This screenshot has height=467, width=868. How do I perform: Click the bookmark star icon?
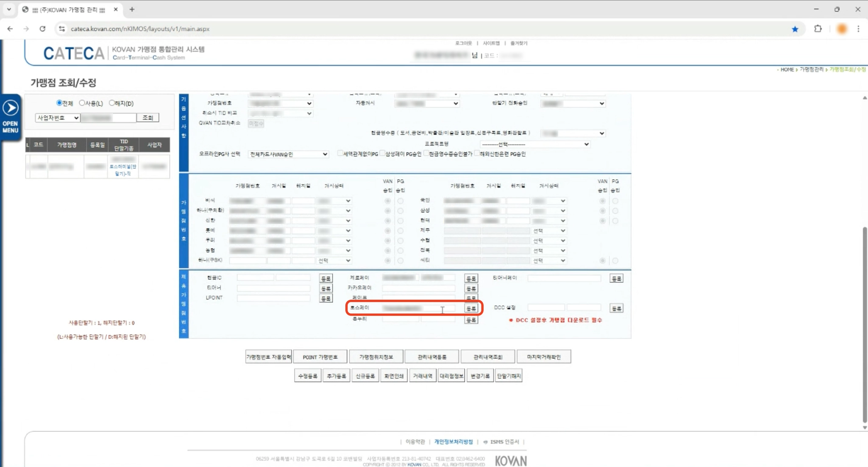coord(795,29)
